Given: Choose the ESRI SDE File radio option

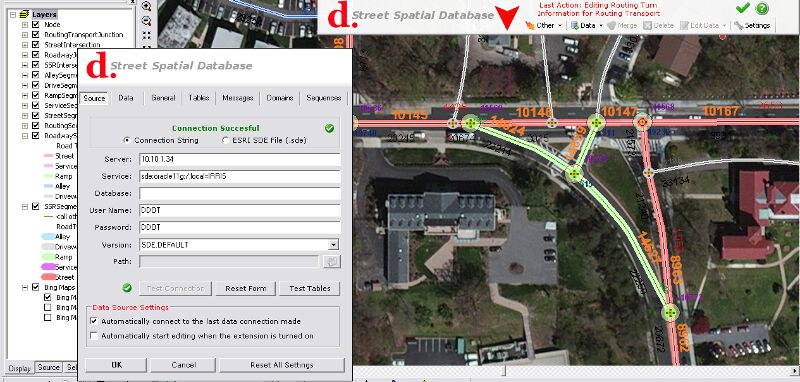Looking at the screenshot, I should pyautogui.click(x=226, y=140).
